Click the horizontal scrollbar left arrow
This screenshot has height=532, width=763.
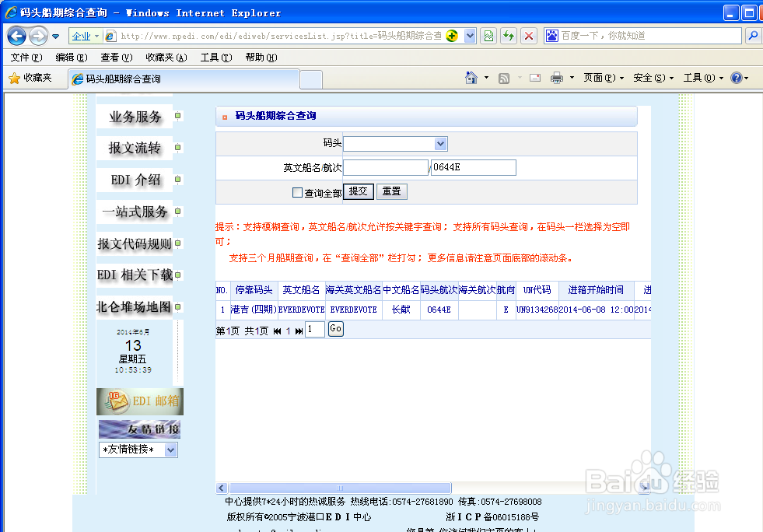tap(222, 488)
